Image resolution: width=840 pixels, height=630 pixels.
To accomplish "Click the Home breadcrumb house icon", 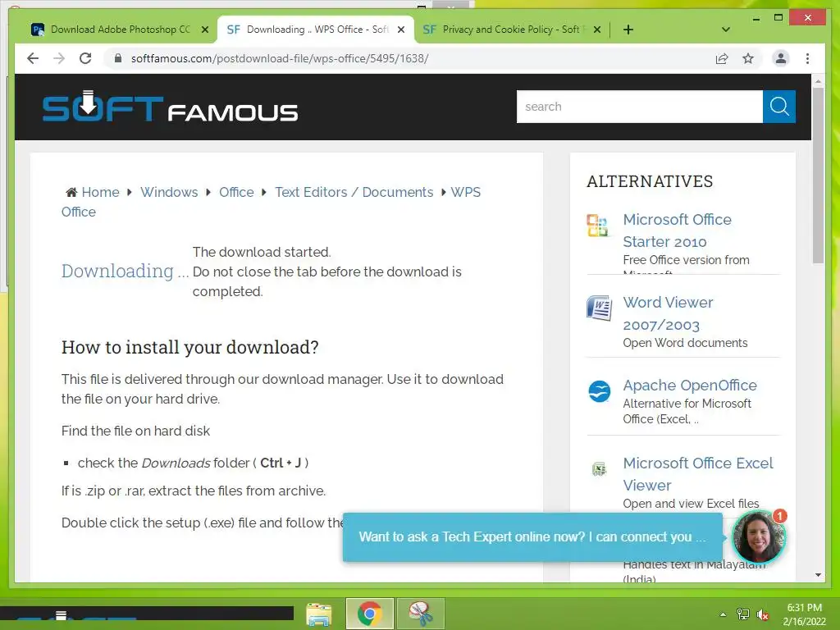I will pos(71,192).
